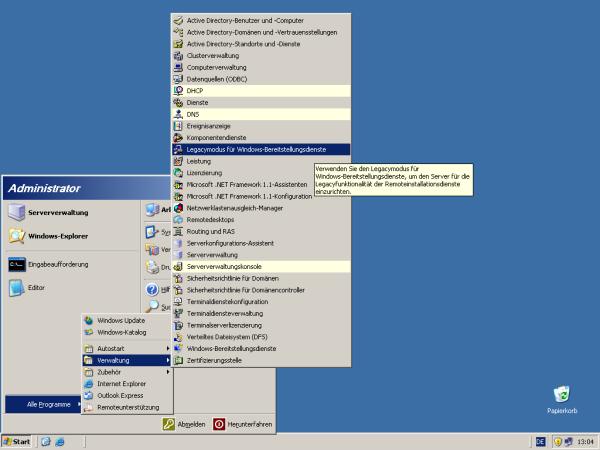Click the DE language indicator in tray
The image size is (600, 450).
[x=540, y=442]
